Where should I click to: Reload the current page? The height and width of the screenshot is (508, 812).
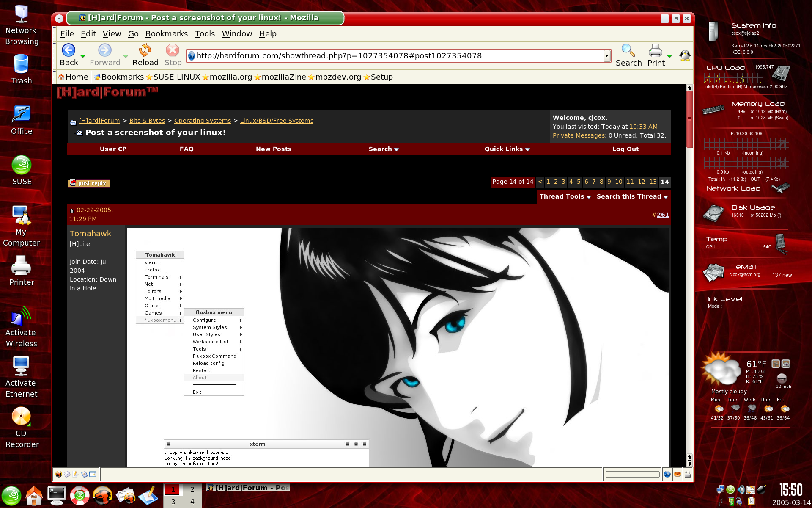point(145,50)
